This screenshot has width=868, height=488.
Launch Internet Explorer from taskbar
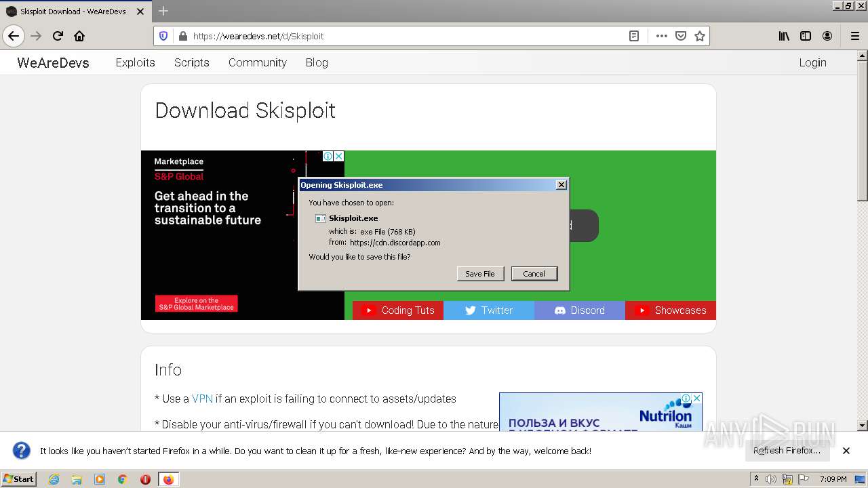pyautogui.click(x=54, y=479)
